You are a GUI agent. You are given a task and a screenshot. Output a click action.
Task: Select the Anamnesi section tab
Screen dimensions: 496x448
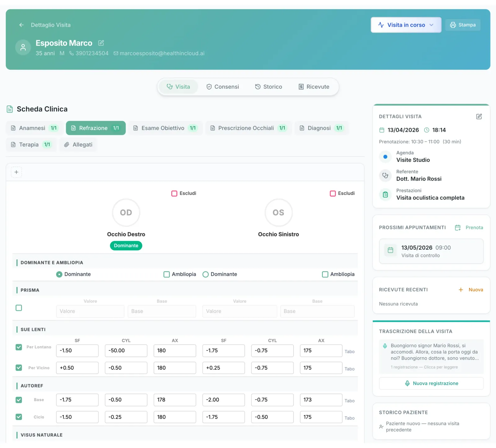point(34,128)
